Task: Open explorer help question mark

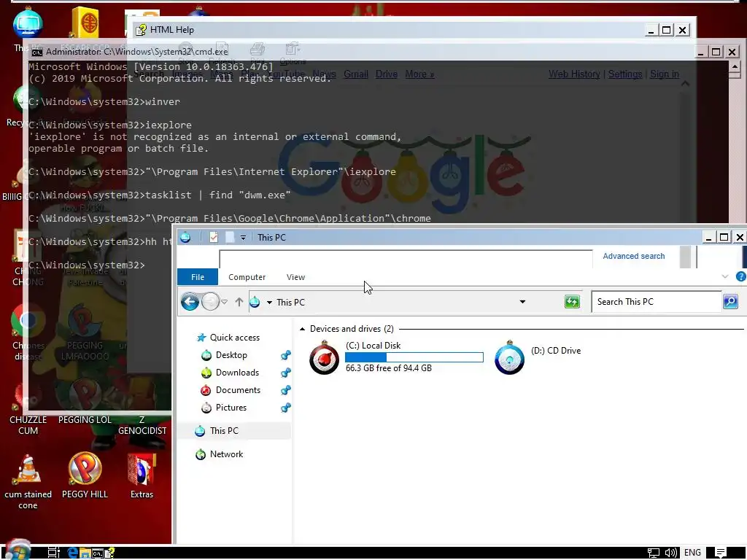Action: pos(741,276)
